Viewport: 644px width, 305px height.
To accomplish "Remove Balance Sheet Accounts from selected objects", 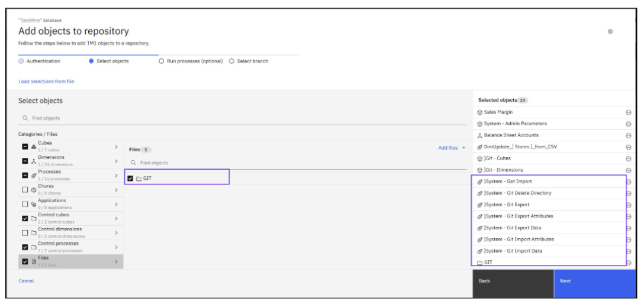I will tap(628, 135).
